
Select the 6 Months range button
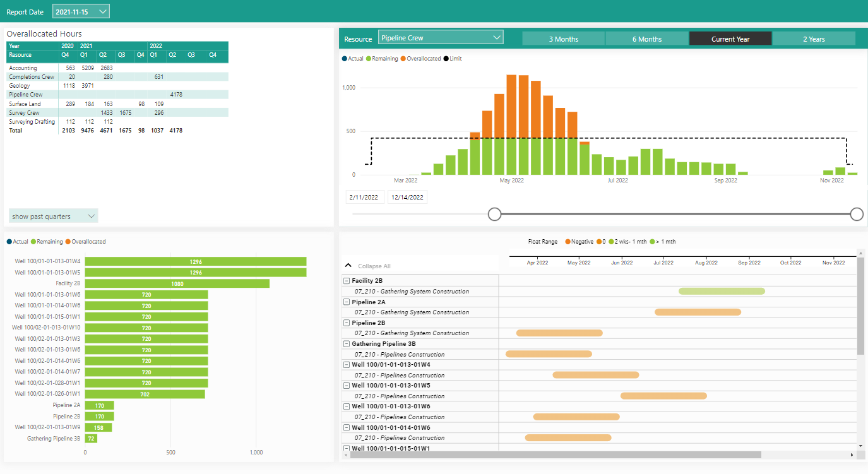point(647,39)
